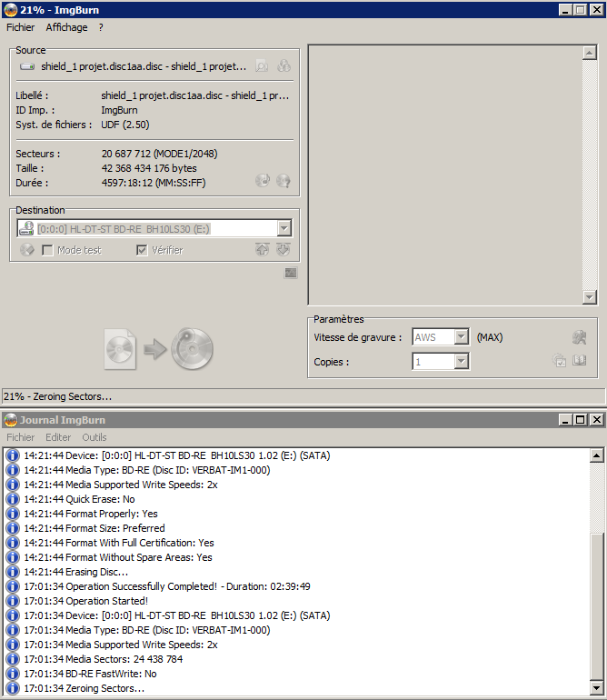This screenshot has width=607, height=700.
Task: Click the '4597:18:12 (MM:SS:FF)' duration value
Action: coord(154,183)
